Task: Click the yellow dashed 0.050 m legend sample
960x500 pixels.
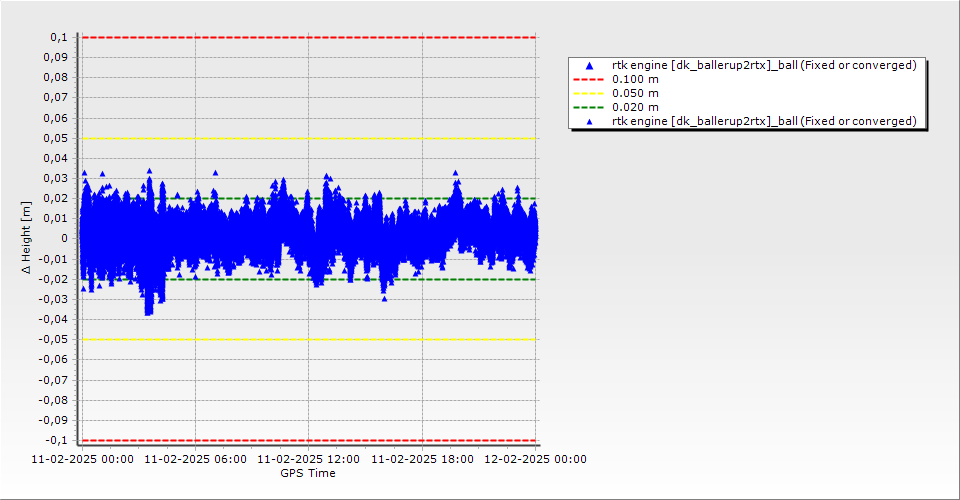Action: 589,94
